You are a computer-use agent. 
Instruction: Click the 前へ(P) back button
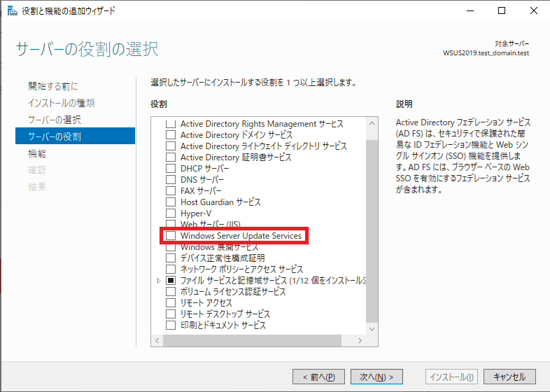point(318,377)
